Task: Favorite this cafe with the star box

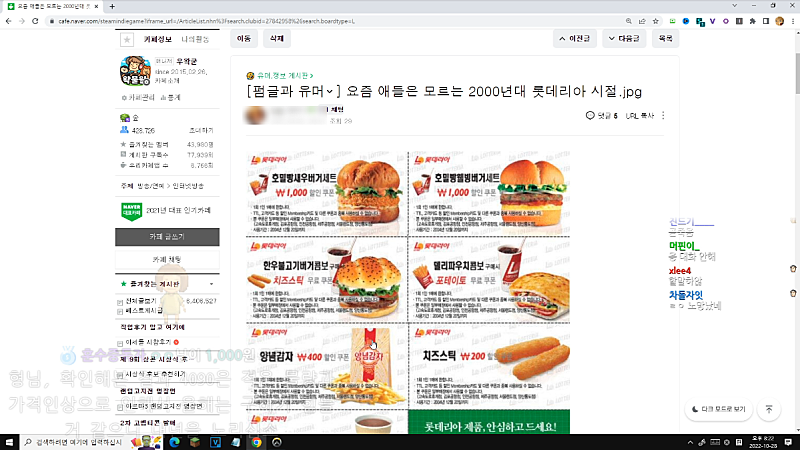Action: coord(127,39)
